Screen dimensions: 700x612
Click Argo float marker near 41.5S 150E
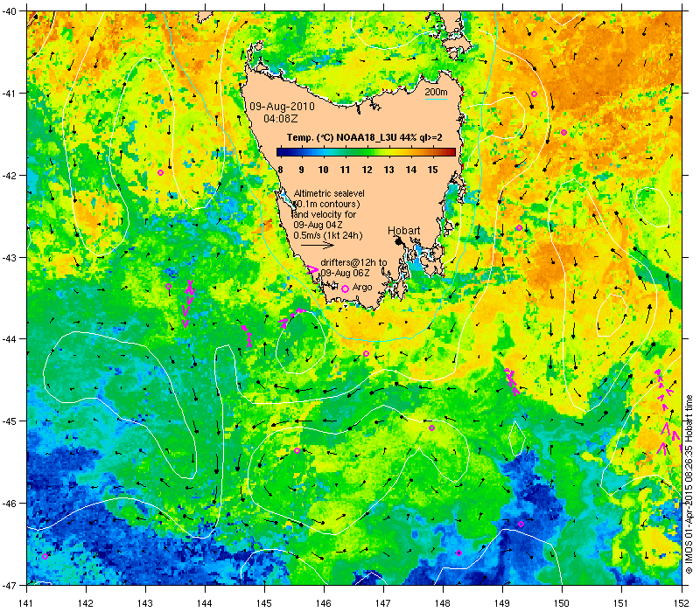click(x=563, y=133)
